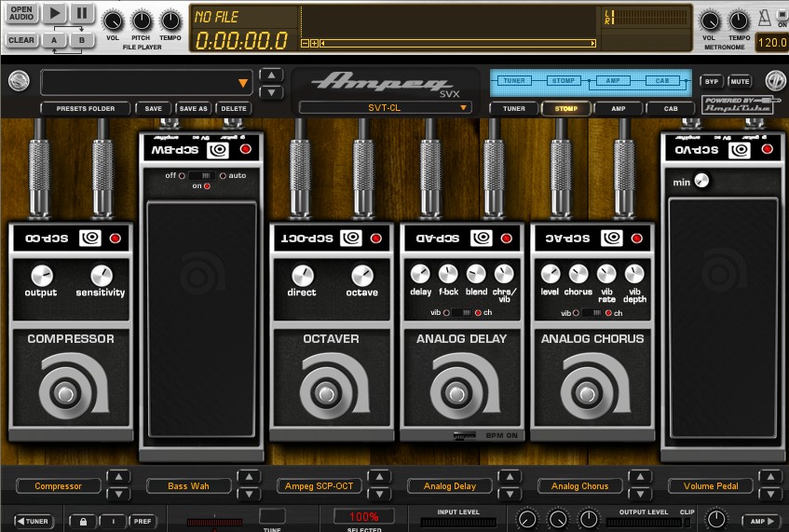Click CAB block in the signal chain
Image resolution: width=789 pixels, height=532 pixels.
(x=662, y=80)
